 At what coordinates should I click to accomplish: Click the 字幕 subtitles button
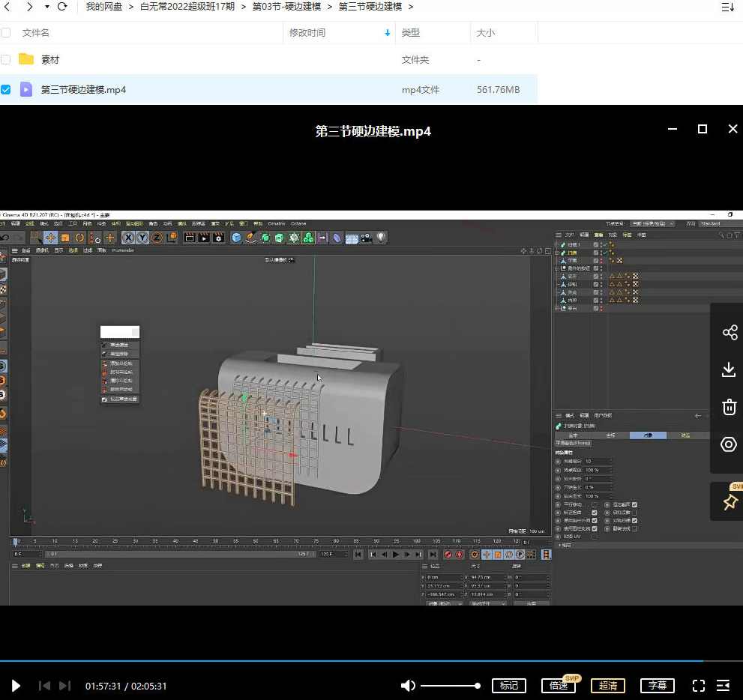(657, 686)
